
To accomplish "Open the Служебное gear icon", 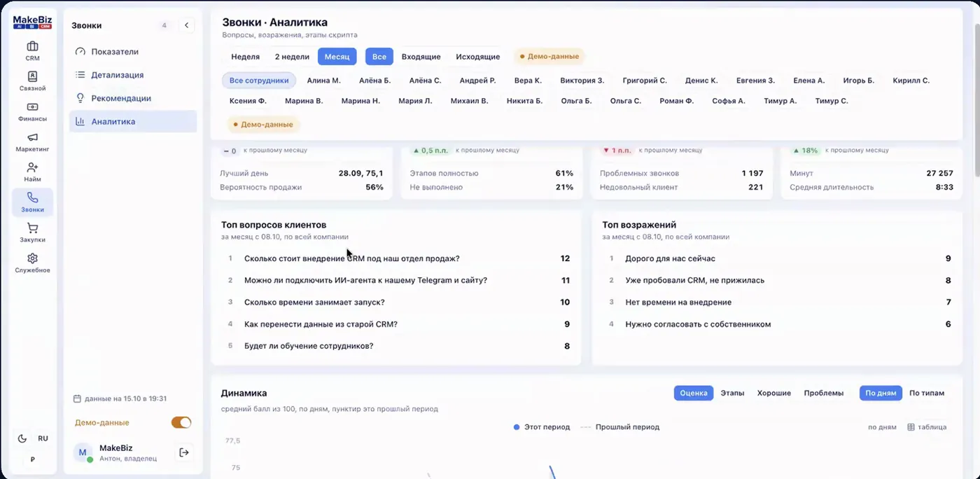I will point(32,263).
